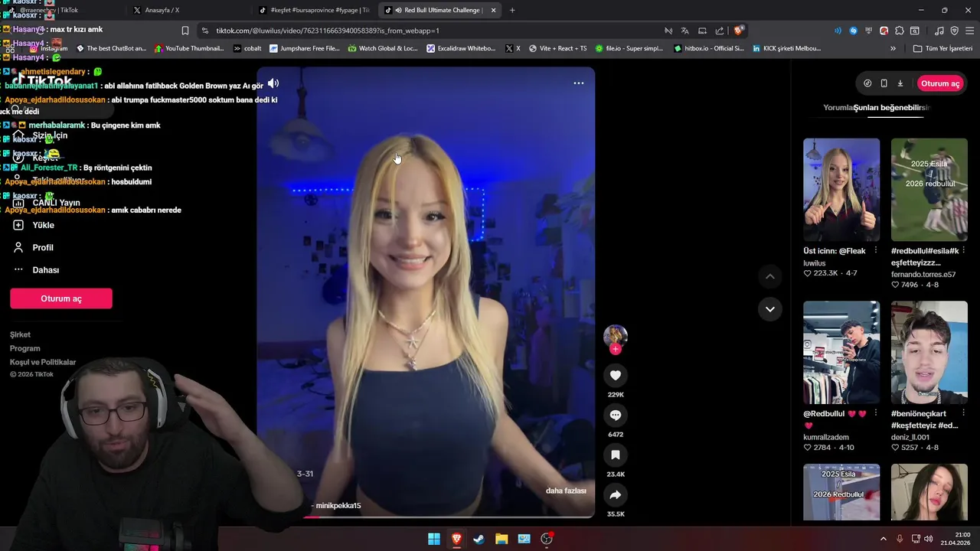Open the mobile app phone icon
The image size is (980, 551).
pos(884,83)
